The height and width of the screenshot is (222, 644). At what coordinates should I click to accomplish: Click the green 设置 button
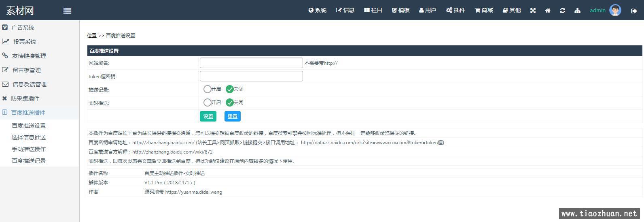pos(208,117)
